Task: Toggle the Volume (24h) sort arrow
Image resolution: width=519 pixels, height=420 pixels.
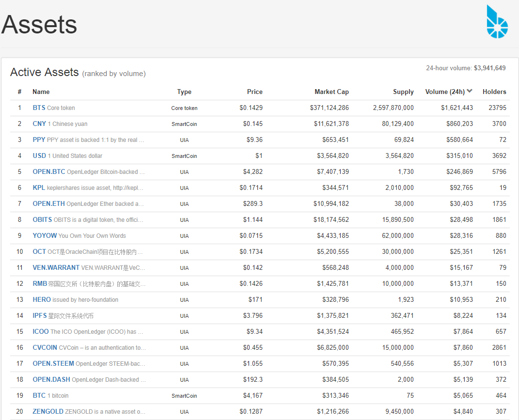Action: click(x=470, y=91)
